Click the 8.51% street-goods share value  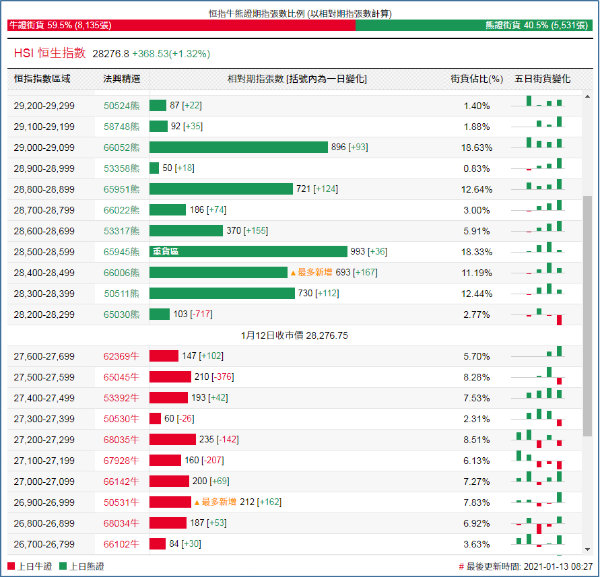(477, 440)
